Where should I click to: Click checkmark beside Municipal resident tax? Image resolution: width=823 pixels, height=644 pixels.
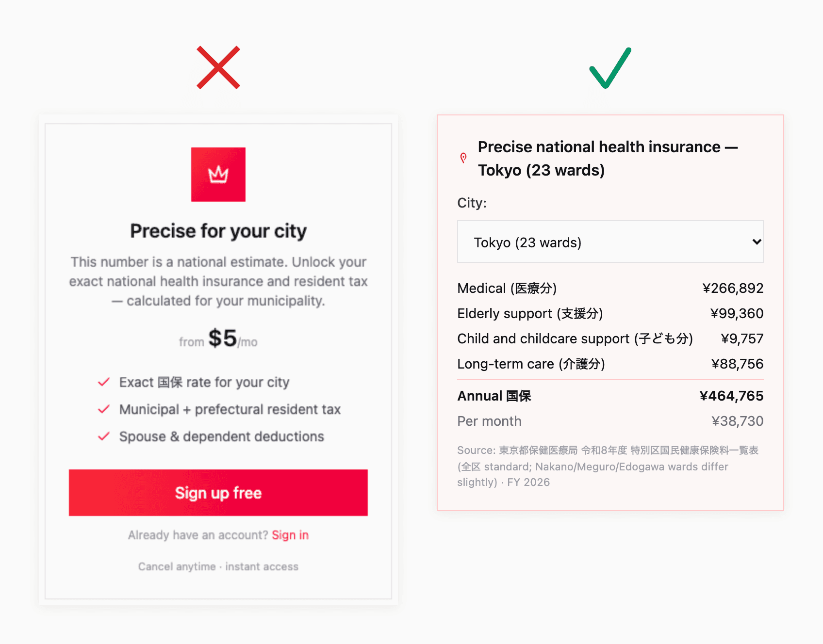(x=104, y=409)
